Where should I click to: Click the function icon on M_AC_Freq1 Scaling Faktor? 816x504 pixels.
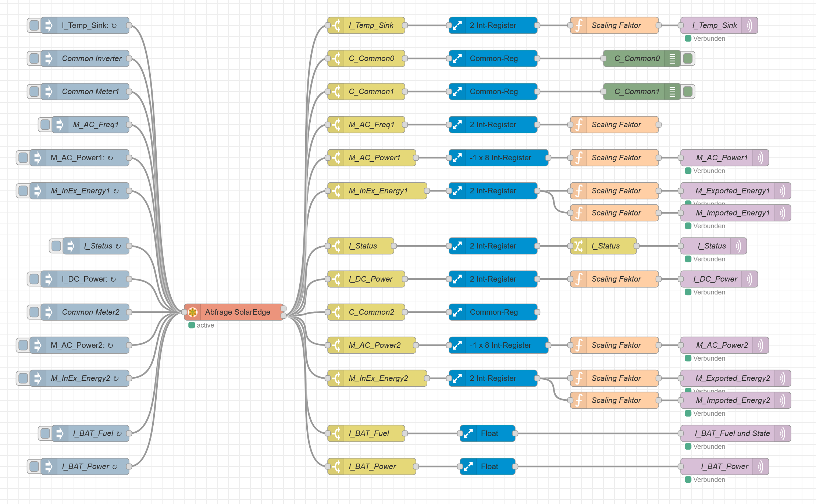[578, 125]
